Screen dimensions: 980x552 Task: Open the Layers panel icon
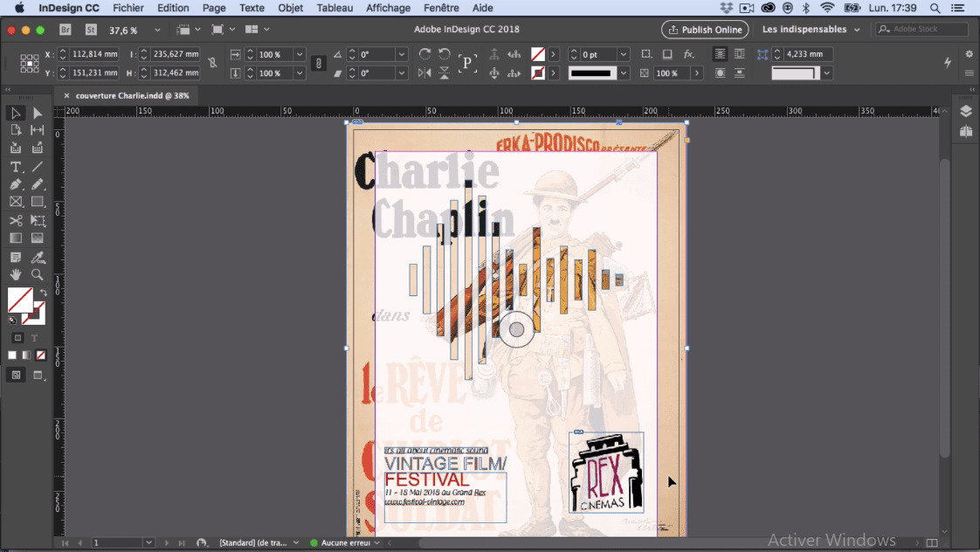(966, 111)
